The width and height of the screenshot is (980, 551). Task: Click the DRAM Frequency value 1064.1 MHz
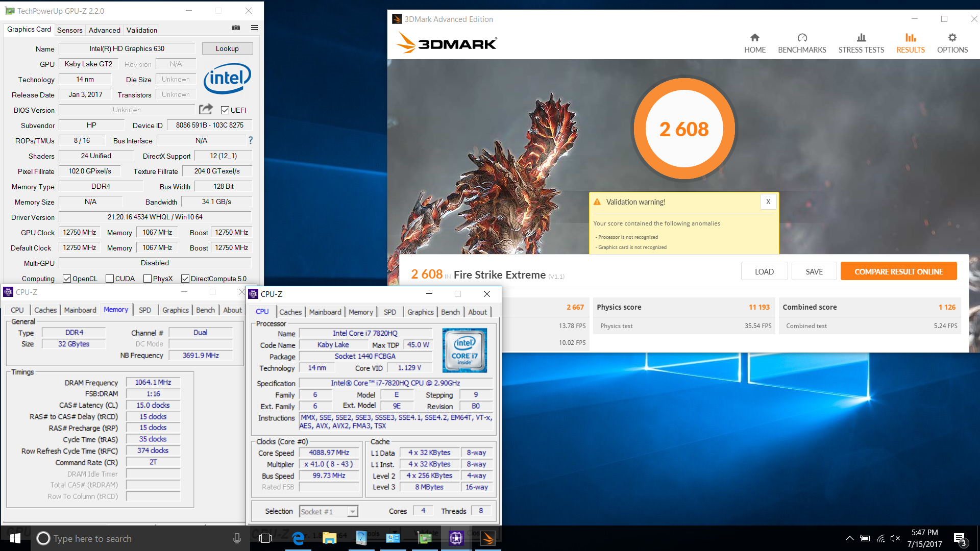[x=153, y=382]
